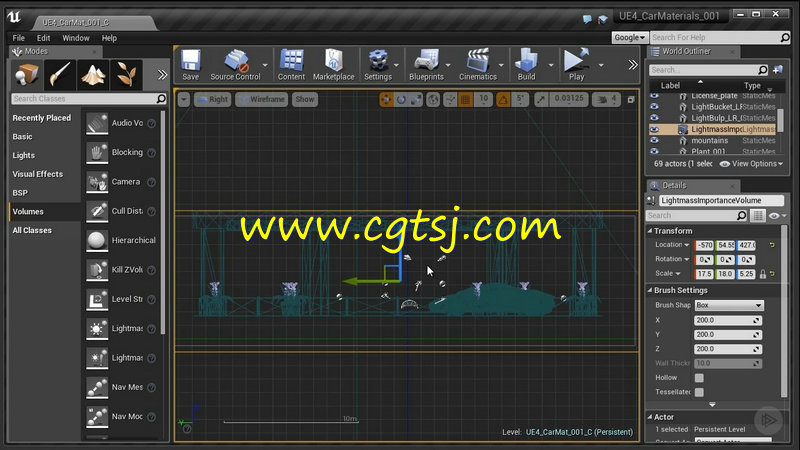Image resolution: width=800 pixels, height=450 pixels.
Task: Open the View Options menu
Action: click(x=751, y=164)
